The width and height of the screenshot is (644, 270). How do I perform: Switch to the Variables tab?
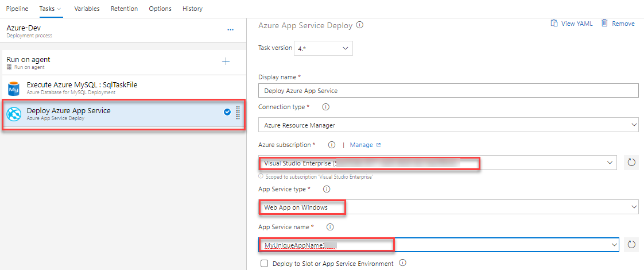click(x=87, y=9)
